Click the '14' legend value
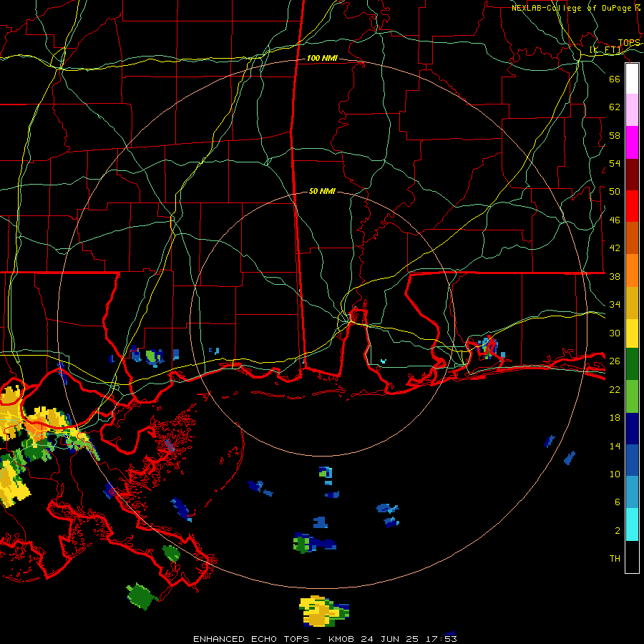This screenshot has height=644, width=644. (615, 446)
